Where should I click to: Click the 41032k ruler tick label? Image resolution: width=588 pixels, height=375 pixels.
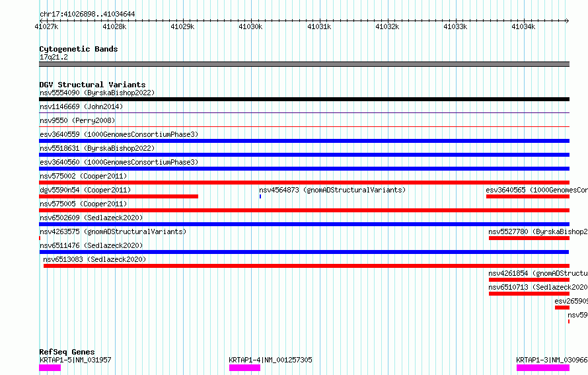pos(387,26)
